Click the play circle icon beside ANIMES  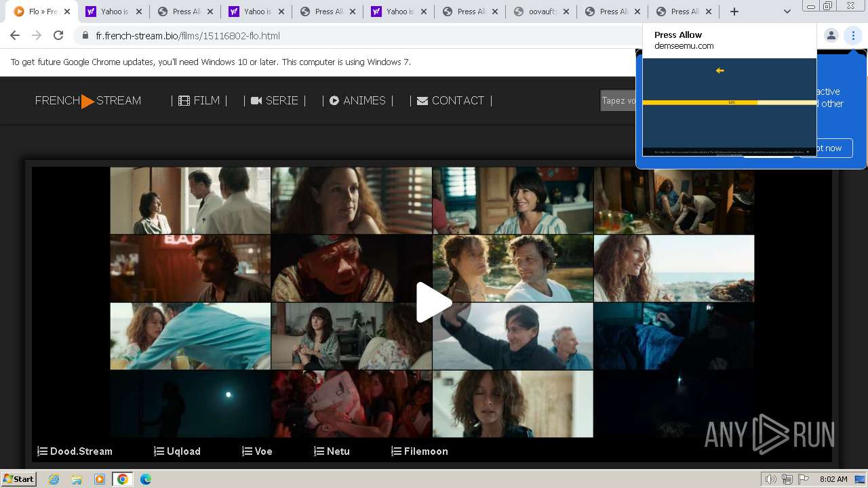pyautogui.click(x=334, y=100)
